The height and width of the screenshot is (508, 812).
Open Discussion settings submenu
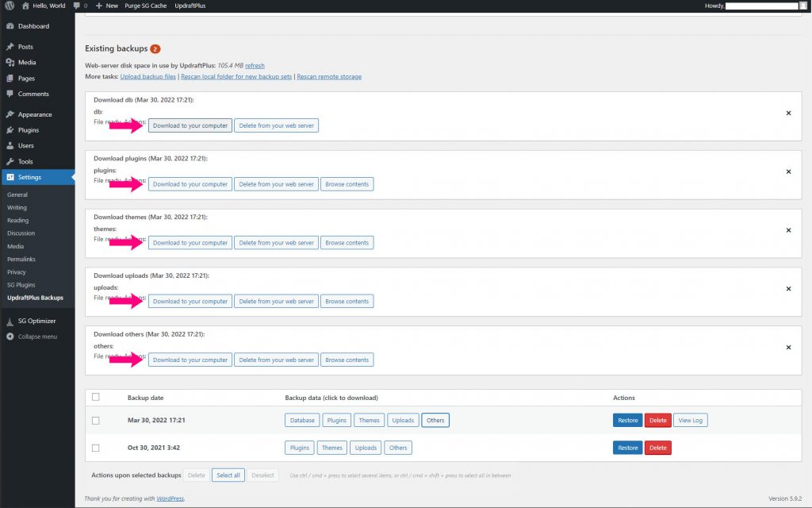[21, 233]
